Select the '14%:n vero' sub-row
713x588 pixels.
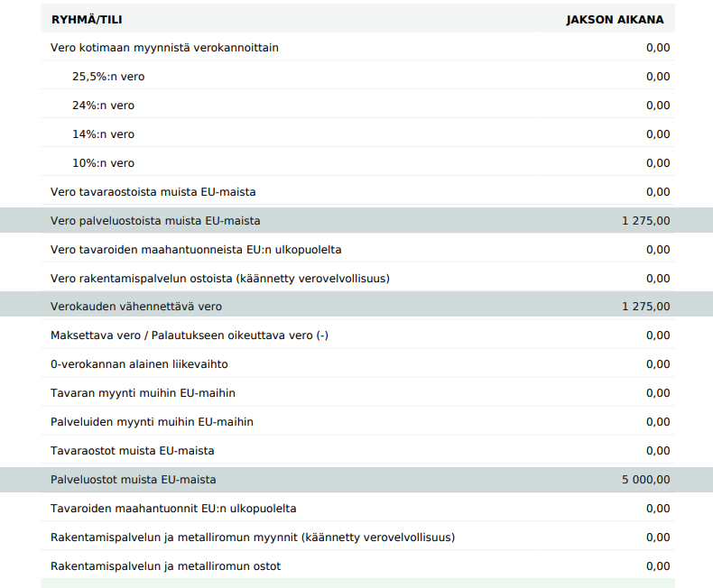[x=103, y=134]
